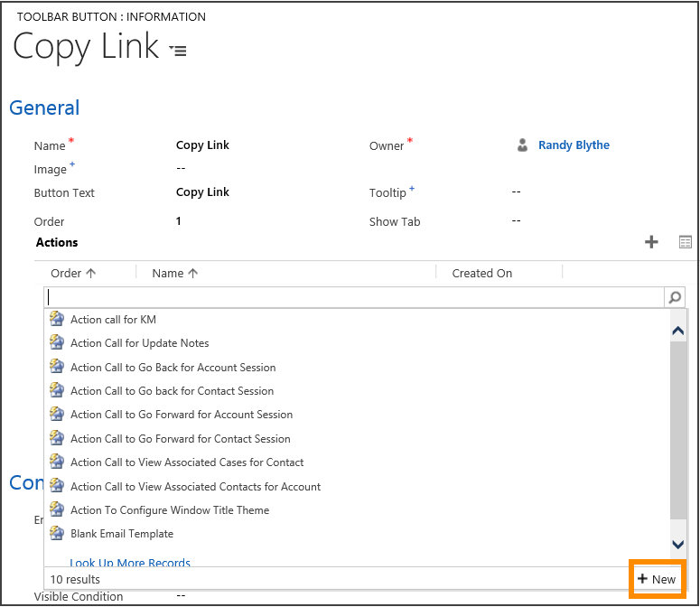The height and width of the screenshot is (607, 700).
Task: Click the + New button
Action: tap(657, 579)
